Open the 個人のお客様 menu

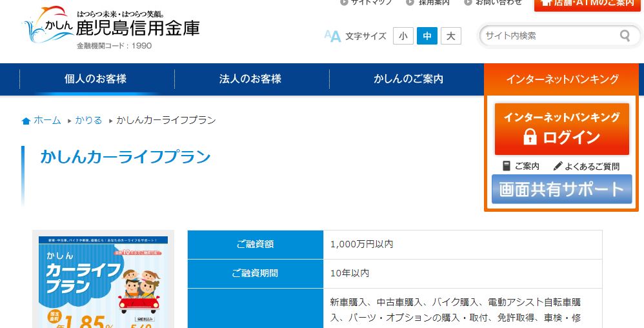point(96,79)
